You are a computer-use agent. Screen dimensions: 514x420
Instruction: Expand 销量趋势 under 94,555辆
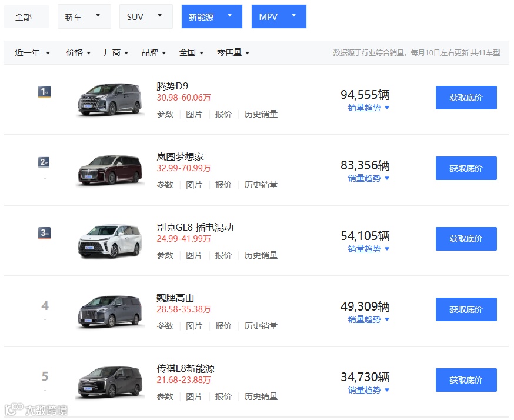point(369,108)
